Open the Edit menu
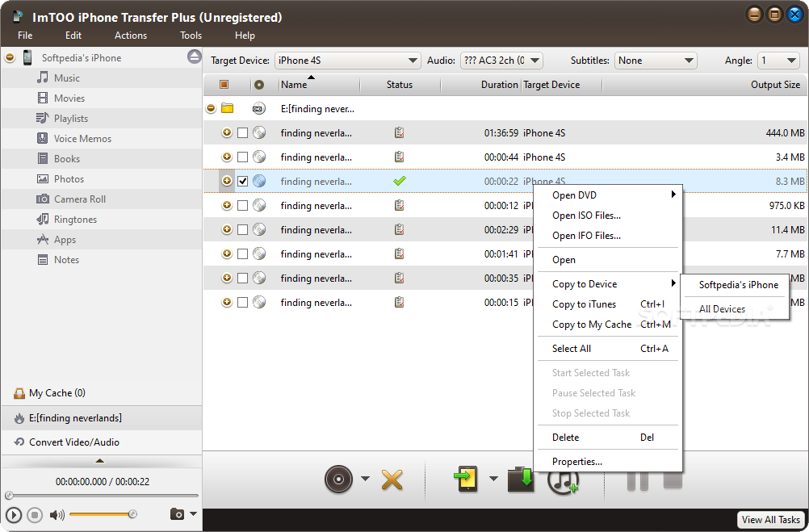 (73, 36)
